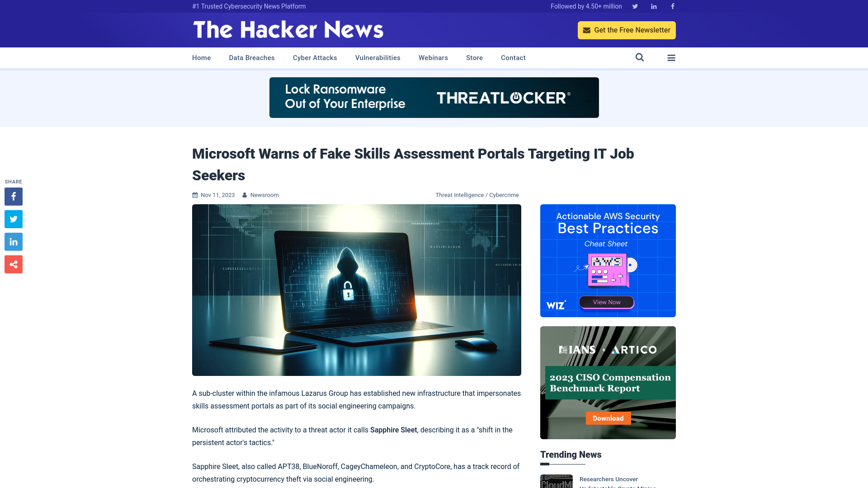Select the Data Breaches menu item

point(251,57)
